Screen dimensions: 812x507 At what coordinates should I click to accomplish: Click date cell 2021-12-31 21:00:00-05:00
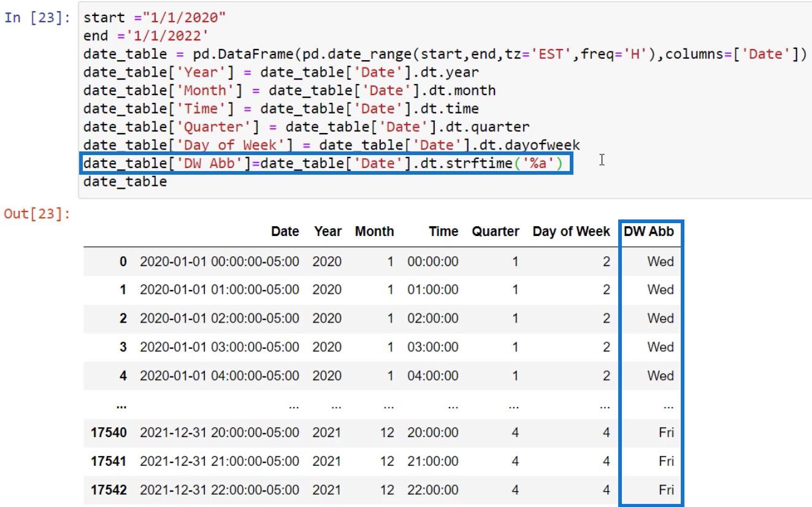[x=220, y=461]
